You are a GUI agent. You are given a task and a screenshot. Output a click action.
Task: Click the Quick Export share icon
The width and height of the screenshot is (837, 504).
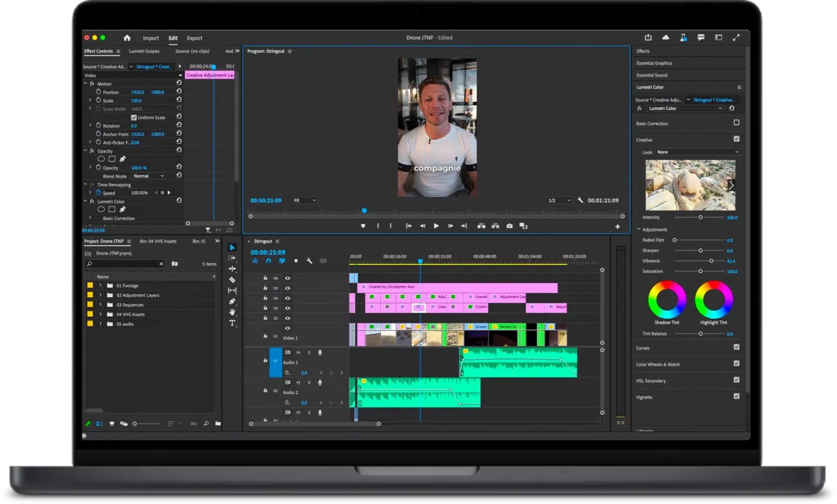coord(648,38)
